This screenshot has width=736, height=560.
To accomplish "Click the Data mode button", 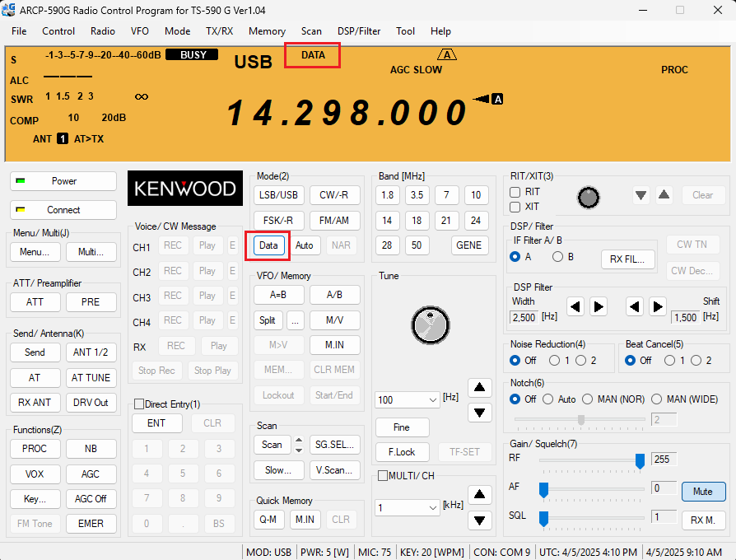I will 268,245.
